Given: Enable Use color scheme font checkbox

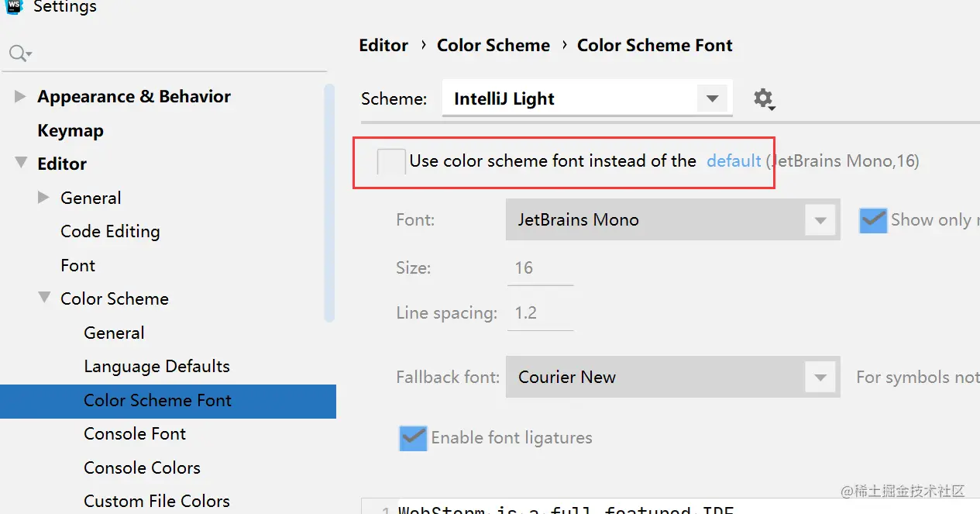Looking at the screenshot, I should point(391,161).
